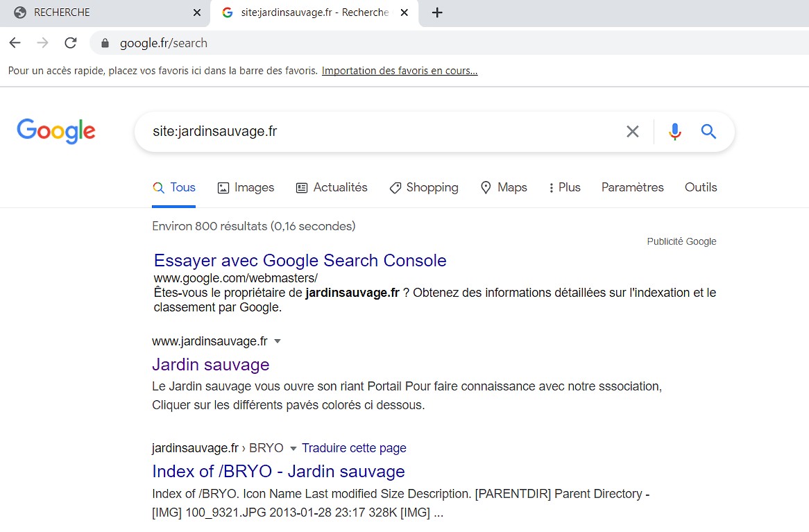This screenshot has height=532, width=809.
Task: Click the www.jardinsauvage.fr URL text
Action: click(x=210, y=341)
